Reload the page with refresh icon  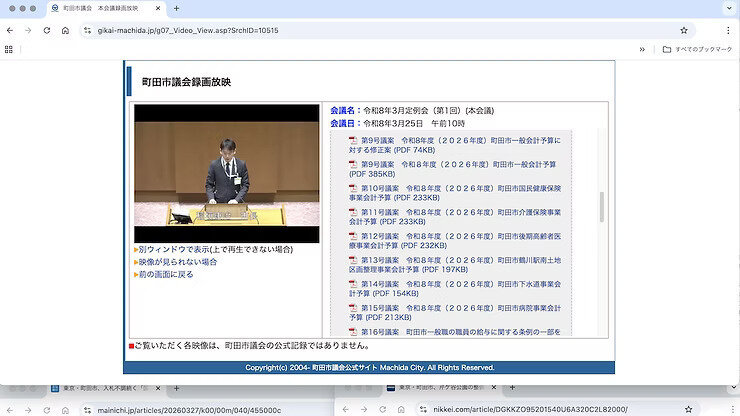coord(46,30)
